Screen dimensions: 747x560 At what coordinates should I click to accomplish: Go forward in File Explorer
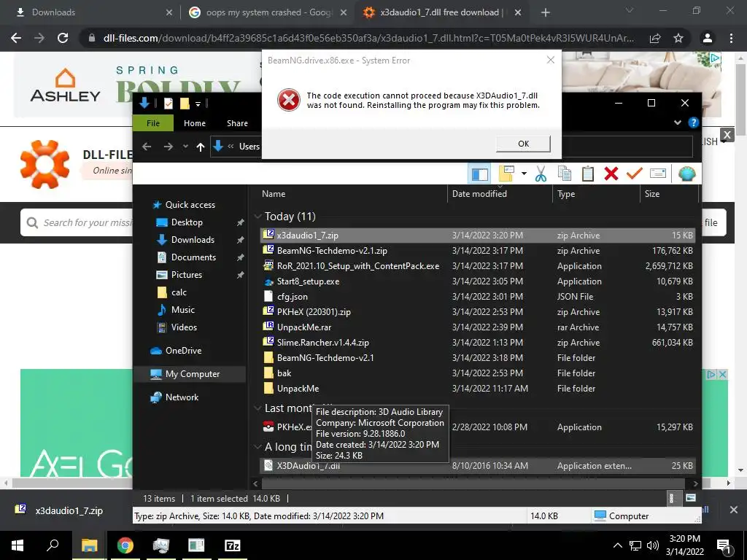pyautogui.click(x=169, y=147)
